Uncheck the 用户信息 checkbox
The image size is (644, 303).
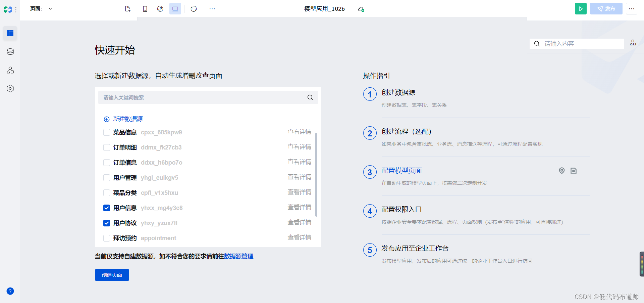click(x=107, y=208)
